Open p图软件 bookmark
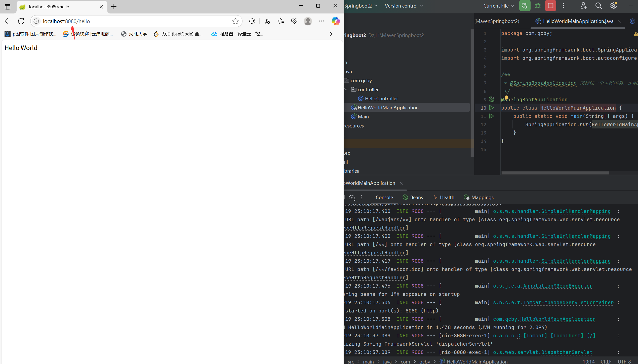The width and height of the screenshot is (638, 364). coord(30,34)
